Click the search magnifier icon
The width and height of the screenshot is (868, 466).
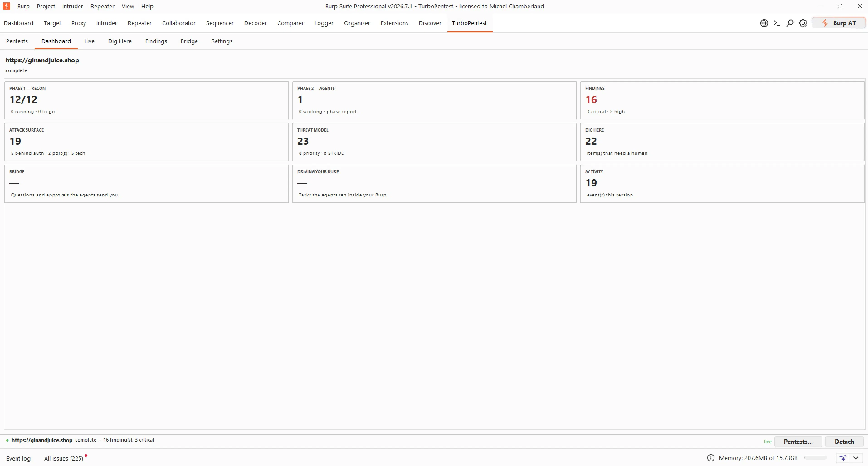coord(790,23)
